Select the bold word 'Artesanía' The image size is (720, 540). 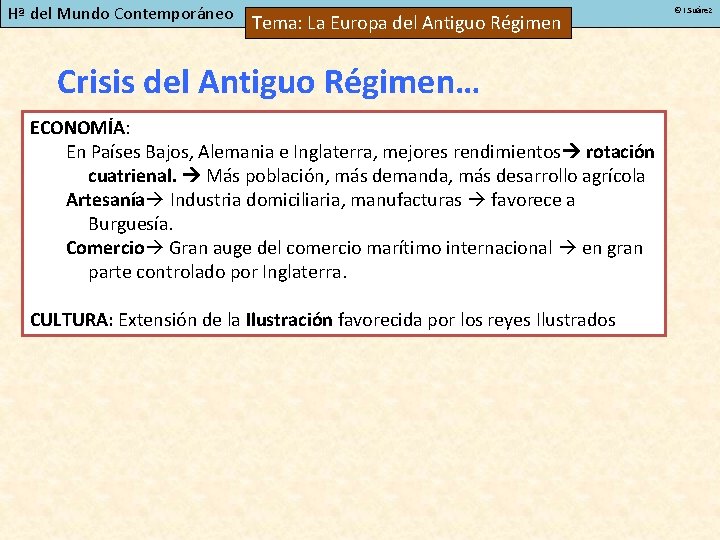click(x=105, y=200)
